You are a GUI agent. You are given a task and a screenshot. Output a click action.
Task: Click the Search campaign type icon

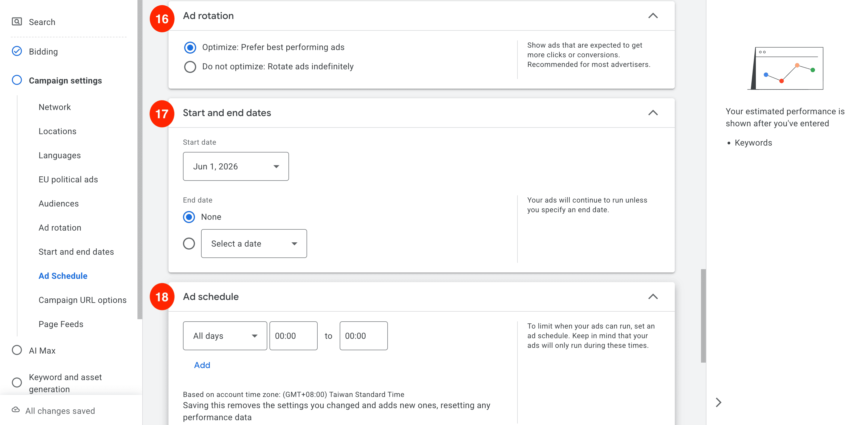tap(17, 22)
